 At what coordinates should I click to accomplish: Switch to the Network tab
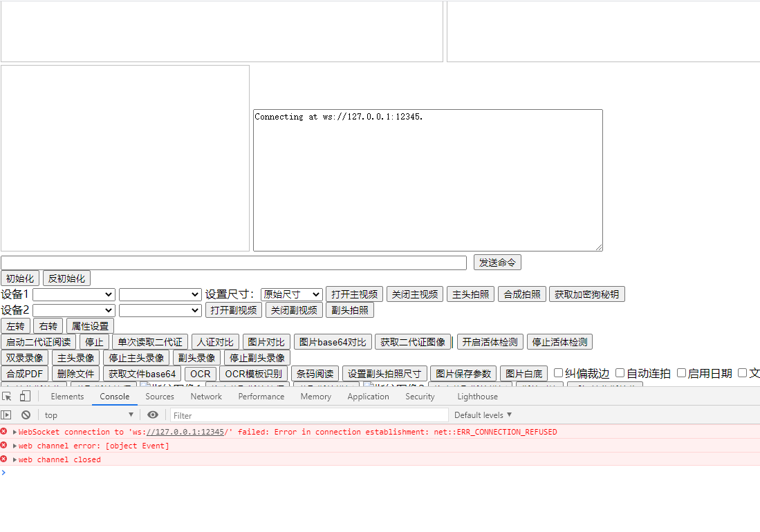click(x=205, y=396)
